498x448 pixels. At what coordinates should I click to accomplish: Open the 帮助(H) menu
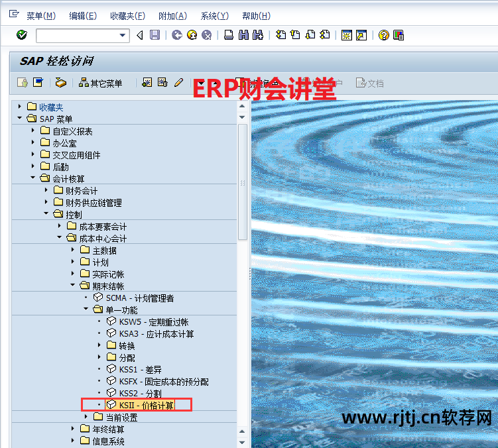(256, 16)
